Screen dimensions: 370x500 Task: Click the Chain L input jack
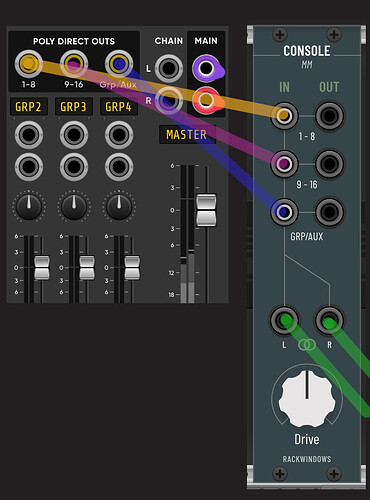(169, 68)
